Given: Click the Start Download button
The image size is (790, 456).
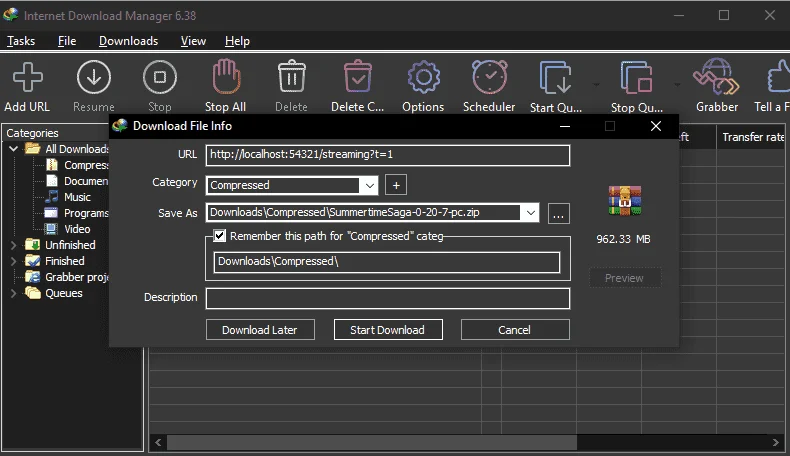Looking at the screenshot, I should click(x=388, y=330).
